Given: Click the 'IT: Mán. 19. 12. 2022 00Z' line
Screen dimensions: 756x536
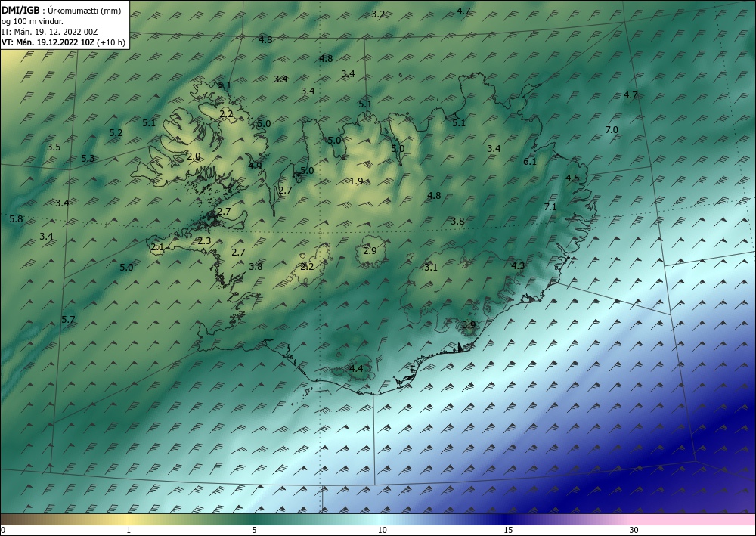Looking at the screenshot, I should click(x=50, y=31).
